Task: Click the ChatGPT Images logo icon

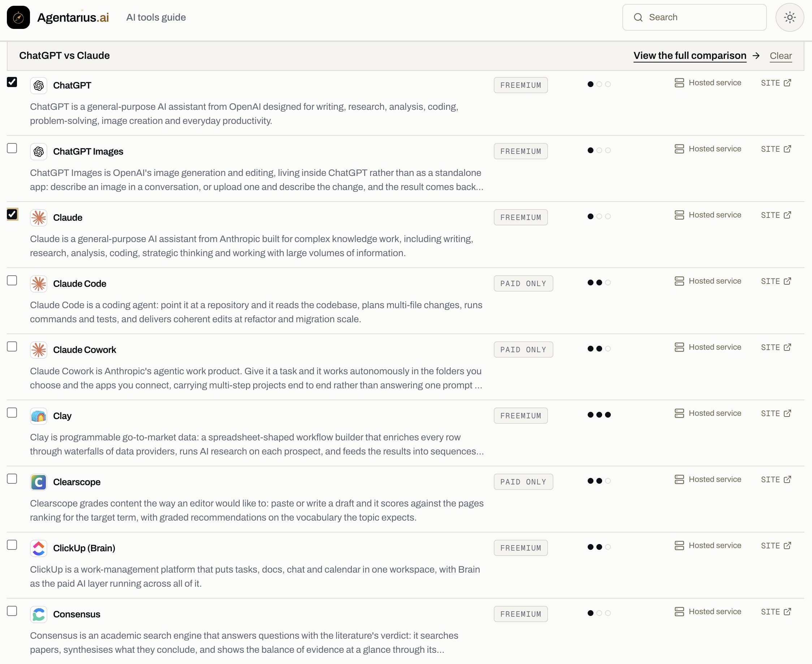Action: pyautogui.click(x=39, y=151)
